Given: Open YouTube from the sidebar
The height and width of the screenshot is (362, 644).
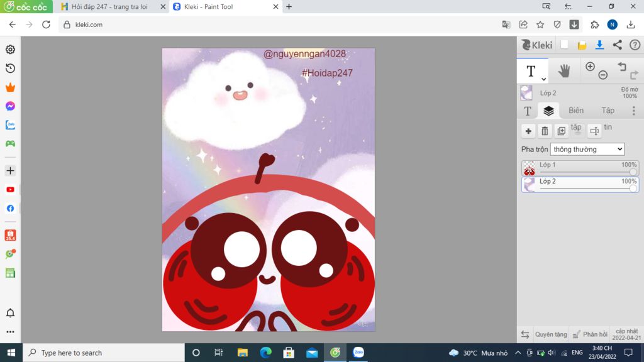Looking at the screenshot, I should click(x=10, y=190).
